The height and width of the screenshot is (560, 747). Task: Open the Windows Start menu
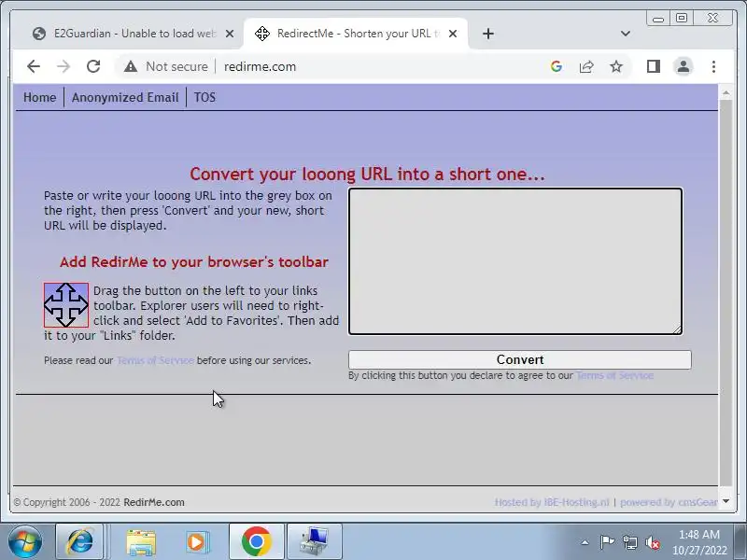pyautogui.click(x=25, y=541)
